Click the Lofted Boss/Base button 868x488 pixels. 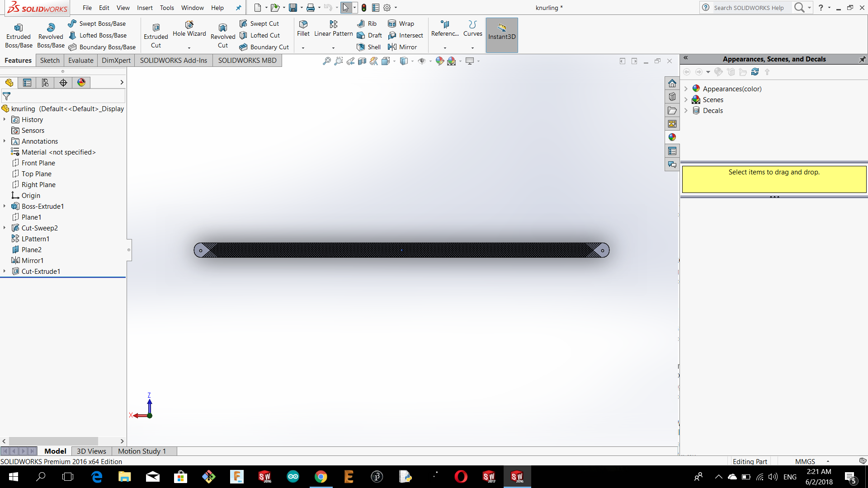(97, 35)
